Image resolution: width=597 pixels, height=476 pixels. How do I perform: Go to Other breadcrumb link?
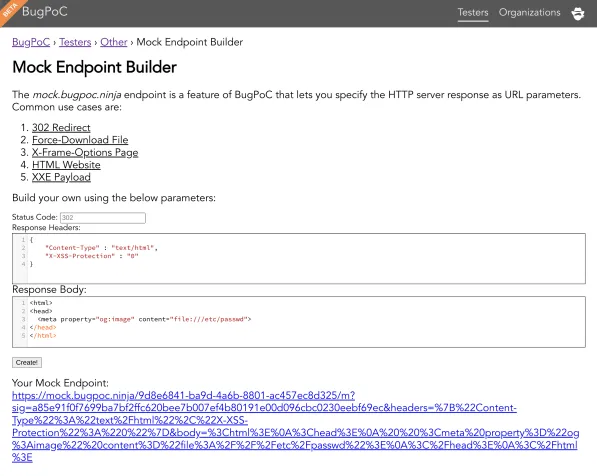[x=113, y=42]
